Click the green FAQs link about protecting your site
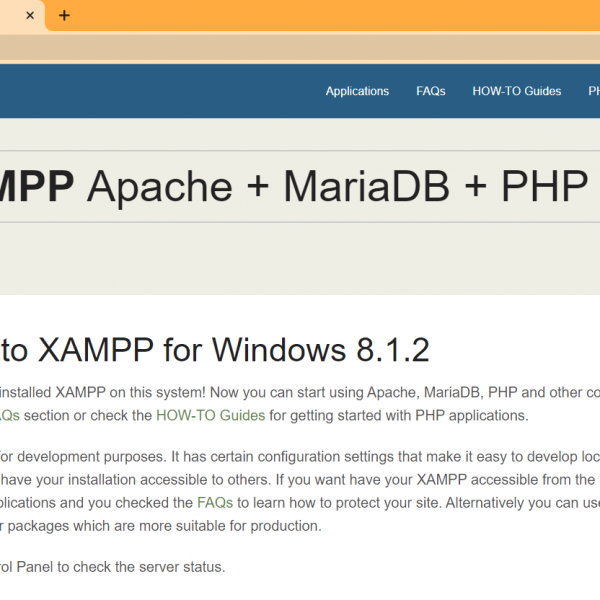600x600 pixels. point(215,502)
